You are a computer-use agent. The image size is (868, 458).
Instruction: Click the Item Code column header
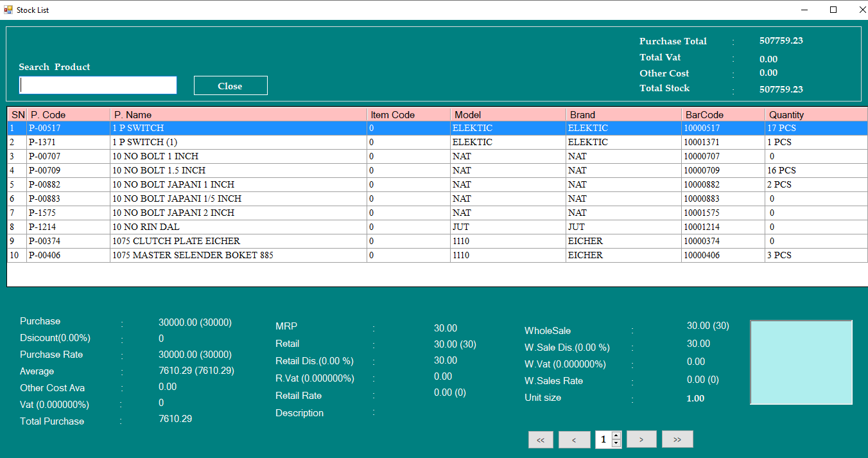[x=408, y=114]
